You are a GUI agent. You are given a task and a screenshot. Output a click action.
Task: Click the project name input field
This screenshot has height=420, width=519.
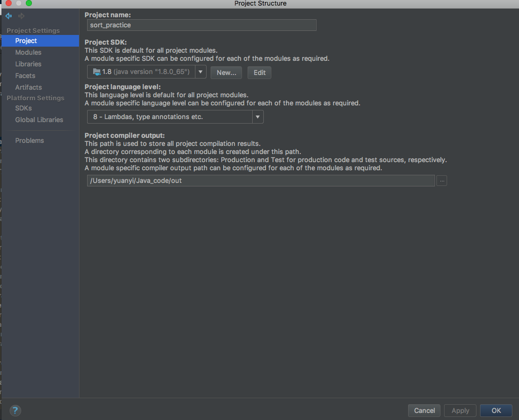[x=201, y=25]
